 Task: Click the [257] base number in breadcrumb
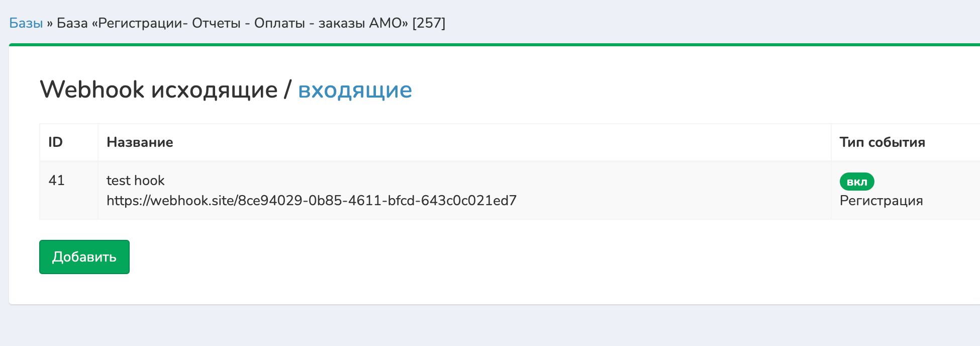tap(429, 23)
